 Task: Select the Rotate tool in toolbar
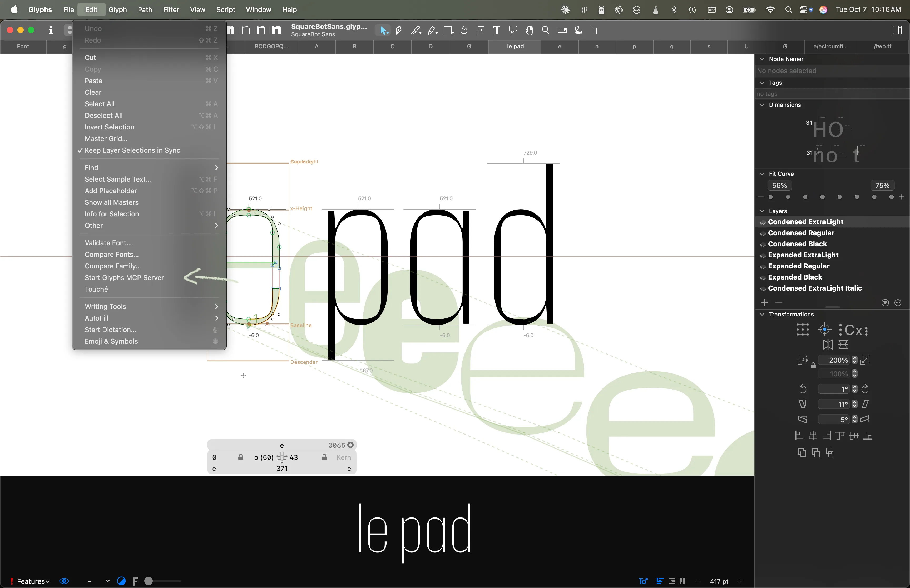[x=464, y=30]
